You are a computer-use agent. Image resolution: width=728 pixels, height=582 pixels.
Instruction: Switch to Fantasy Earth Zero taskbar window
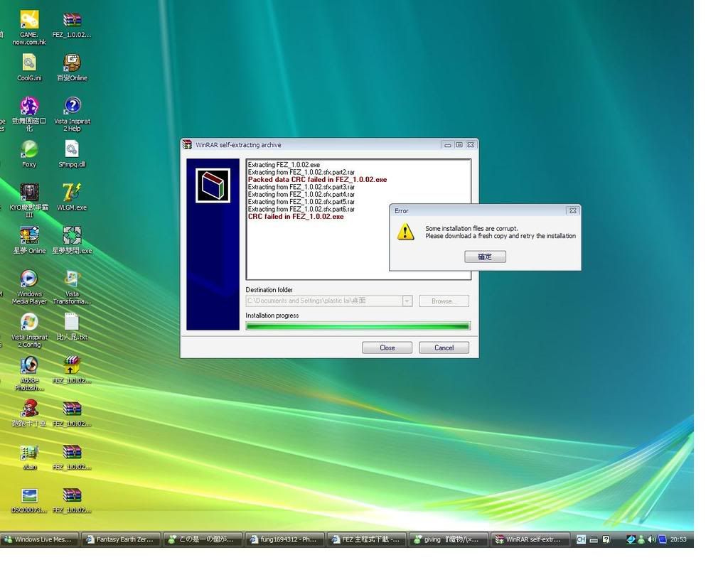120,539
